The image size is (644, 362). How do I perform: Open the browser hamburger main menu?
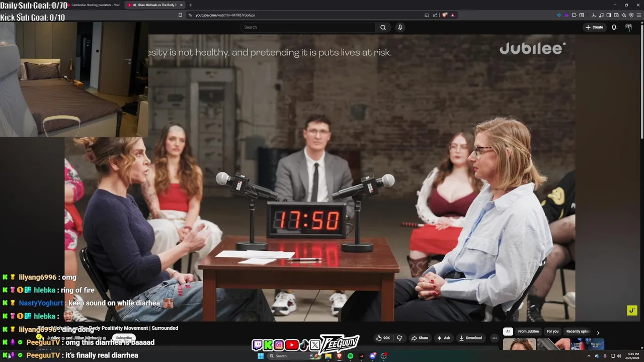639,15
